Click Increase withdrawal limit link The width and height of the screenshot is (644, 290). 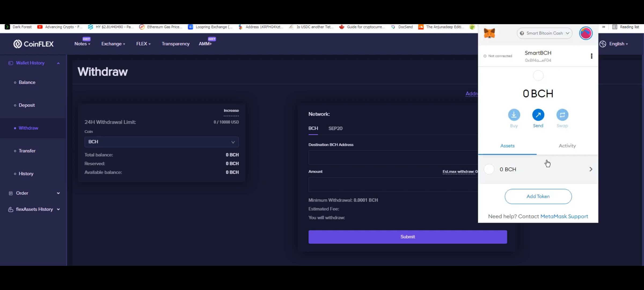[x=231, y=111]
